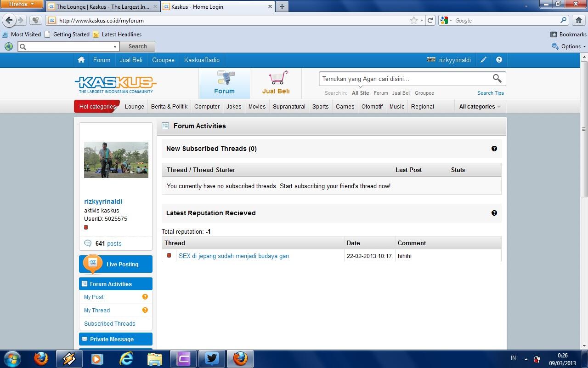The image size is (588, 368).
Task: Open the Twitter app in taskbar
Action: point(212,358)
